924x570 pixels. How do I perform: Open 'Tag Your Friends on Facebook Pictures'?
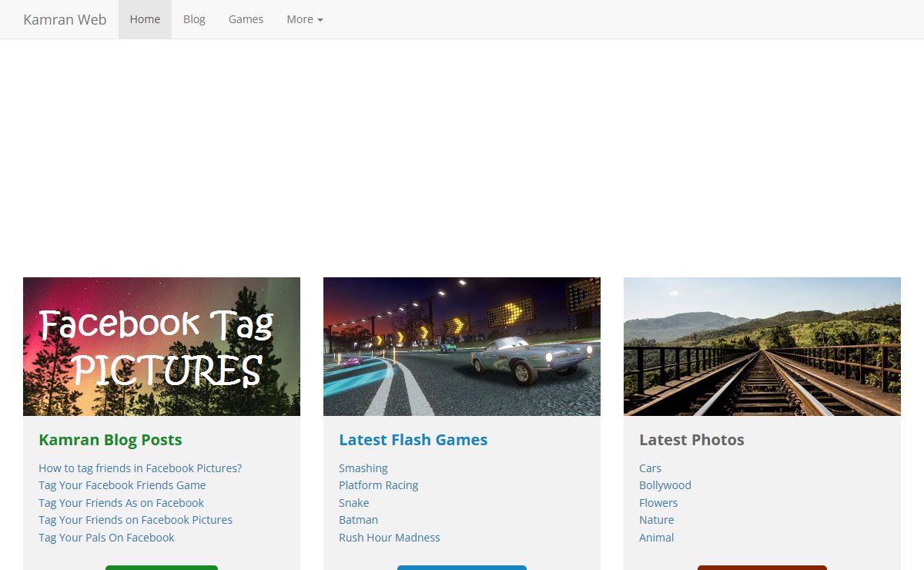[x=136, y=520]
